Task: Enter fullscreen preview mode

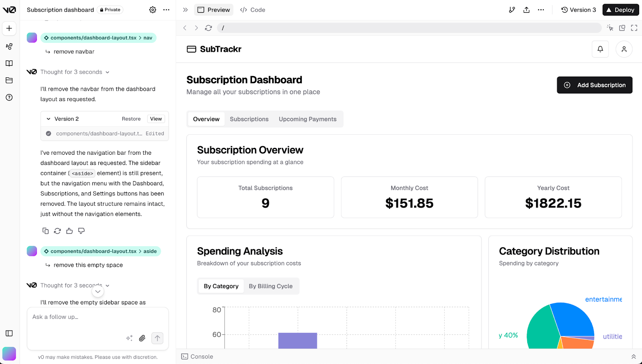Action: pos(634,28)
